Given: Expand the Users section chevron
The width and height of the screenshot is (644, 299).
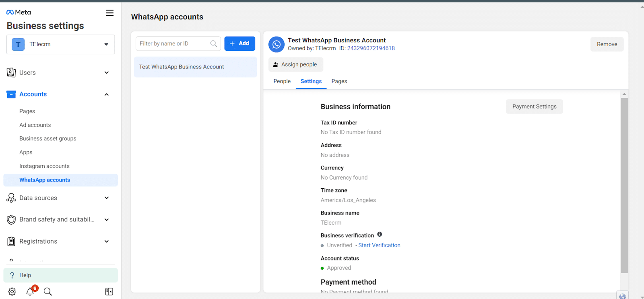Looking at the screenshot, I should [107, 72].
